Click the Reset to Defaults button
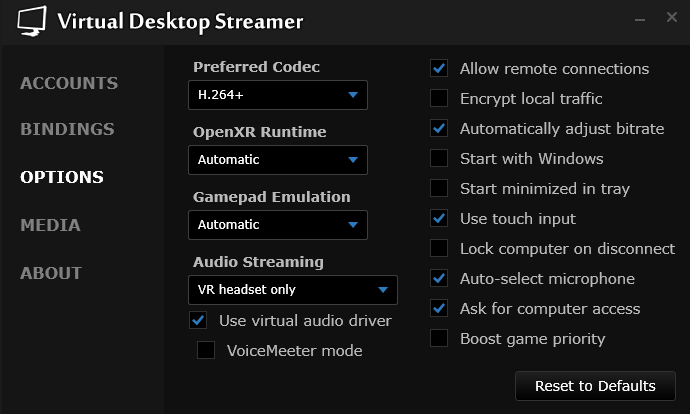 coord(595,386)
